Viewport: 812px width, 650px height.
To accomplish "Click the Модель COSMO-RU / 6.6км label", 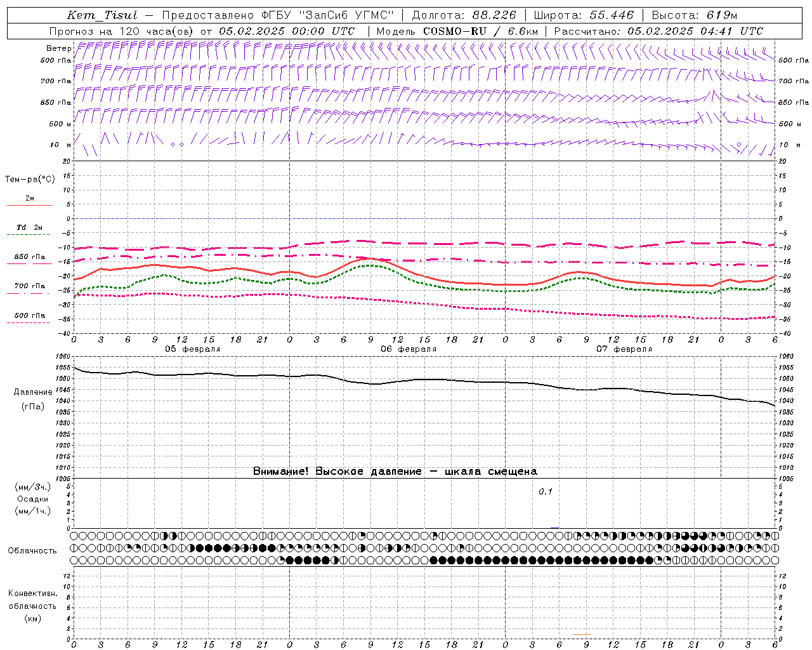I will pyautogui.click(x=457, y=31).
